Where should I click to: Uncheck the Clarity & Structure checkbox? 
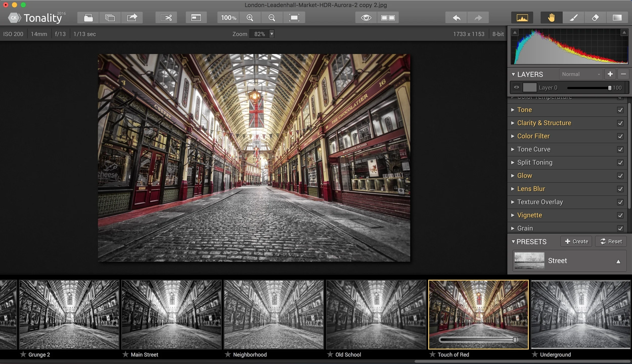620,123
